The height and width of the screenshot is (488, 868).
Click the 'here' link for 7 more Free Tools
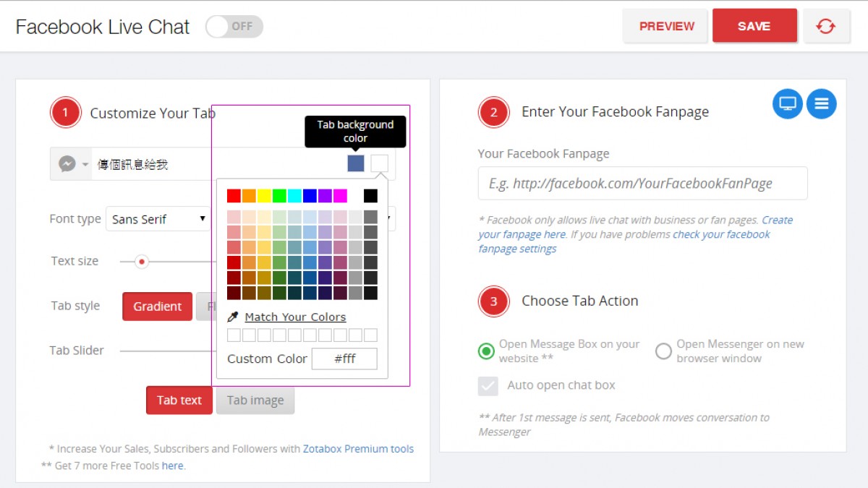tap(172, 466)
